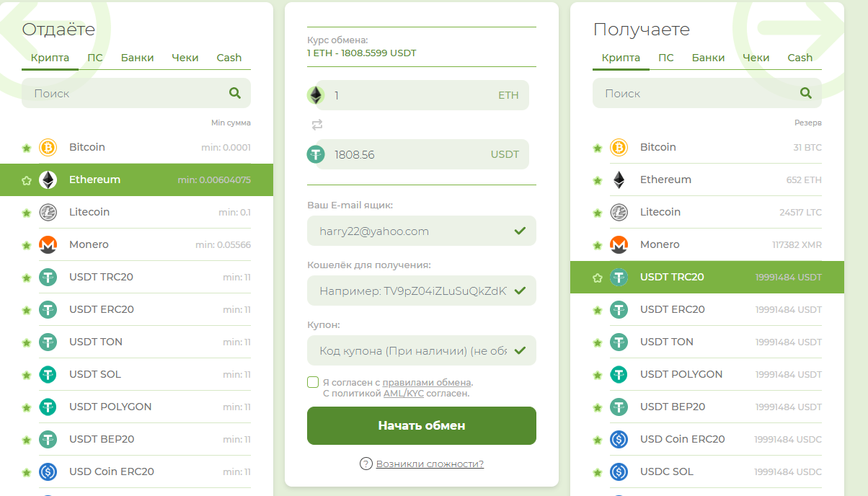Switch to the Банки tab in Отдаёте
Screen dimensions: 868x496
coord(138,58)
